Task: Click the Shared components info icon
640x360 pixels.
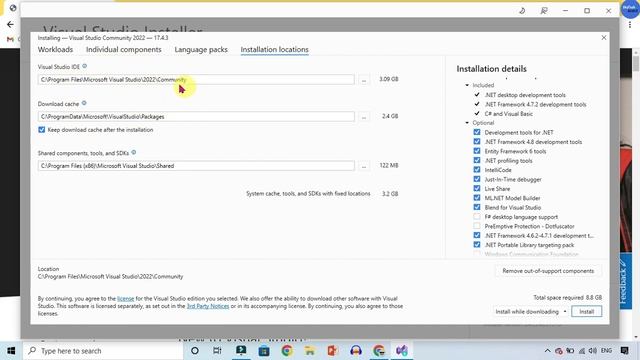Action: [x=133, y=153]
